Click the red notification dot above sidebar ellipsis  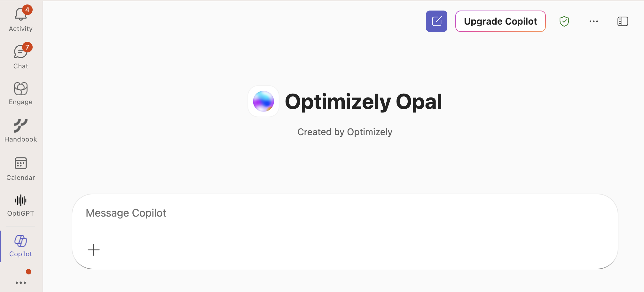tap(28, 272)
